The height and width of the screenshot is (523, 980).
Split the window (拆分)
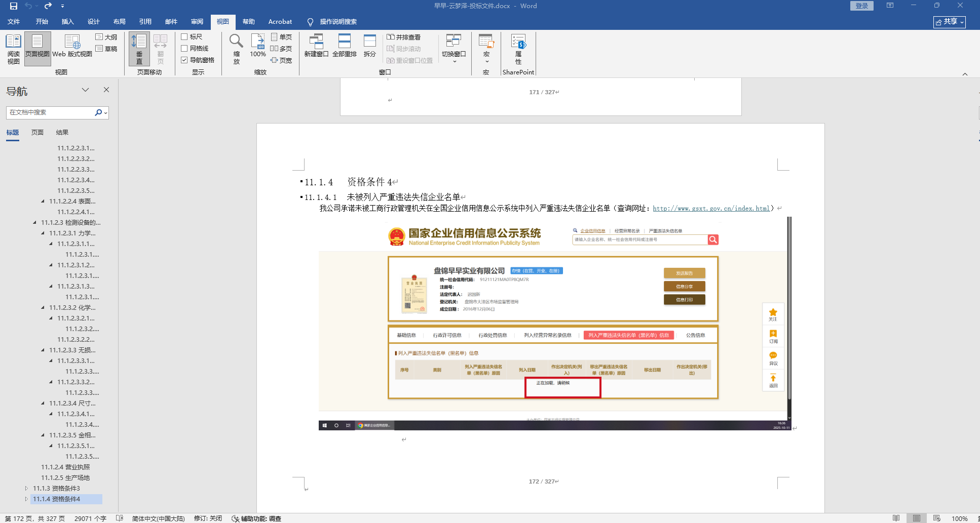coord(370,46)
